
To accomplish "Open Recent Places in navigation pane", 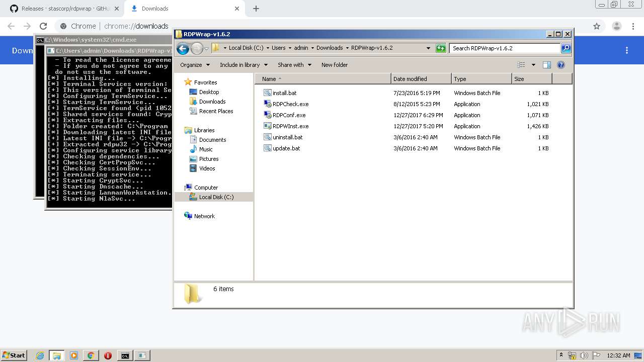I will [216, 111].
